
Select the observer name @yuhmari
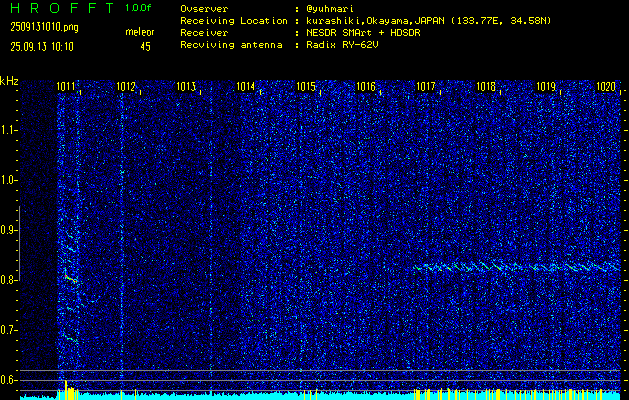(329, 9)
